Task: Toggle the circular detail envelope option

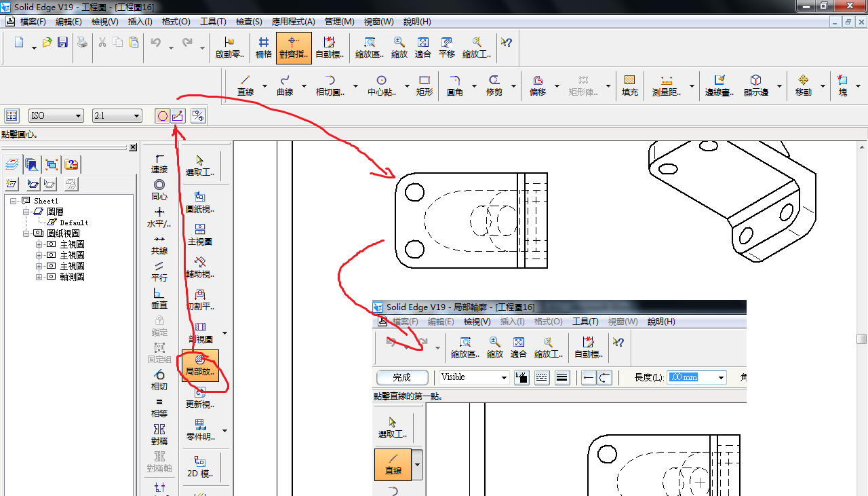Action: click(162, 116)
